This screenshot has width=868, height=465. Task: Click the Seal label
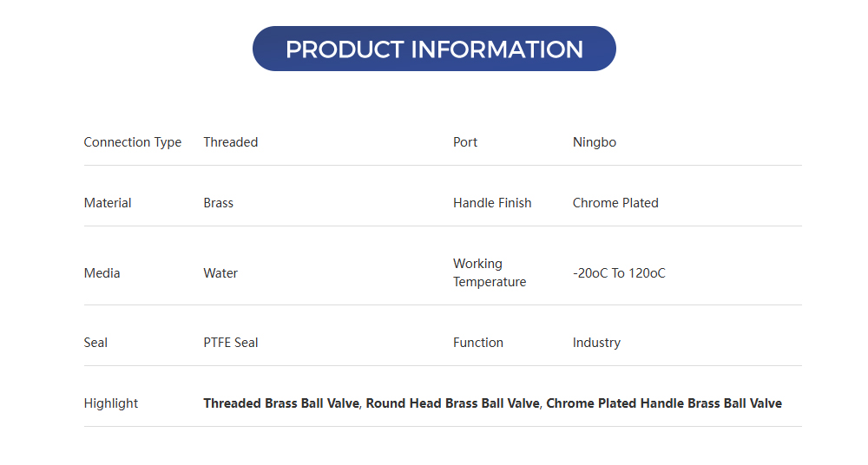[95, 343]
